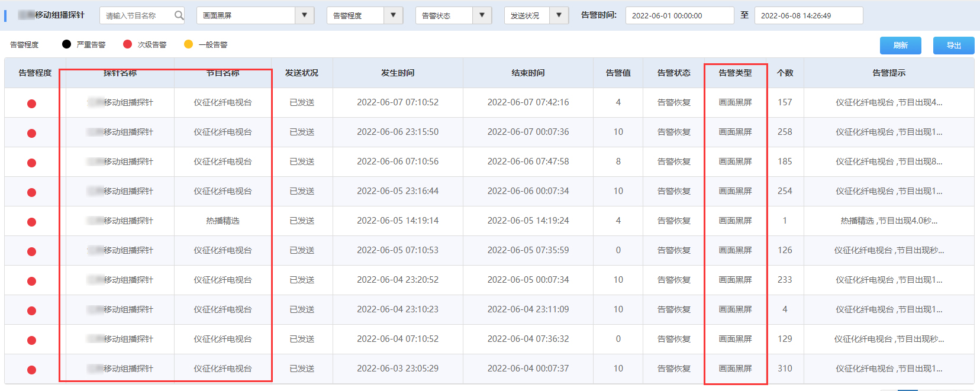Click the 发生时间 column header
The width and height of the screenshot is (980, 391).
click(398, 73)
